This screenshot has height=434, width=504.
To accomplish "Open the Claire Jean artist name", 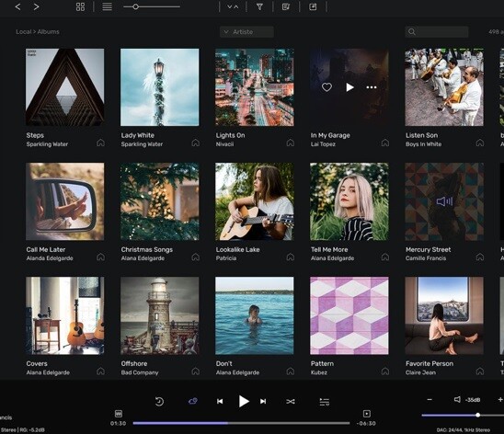I will 420,372.
